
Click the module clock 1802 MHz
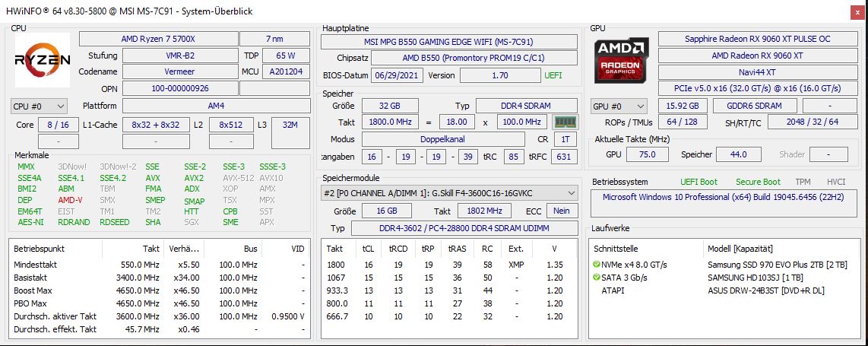484,211
